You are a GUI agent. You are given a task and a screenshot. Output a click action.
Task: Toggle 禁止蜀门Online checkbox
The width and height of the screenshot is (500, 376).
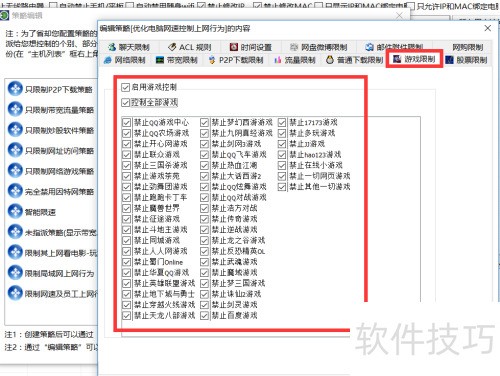pos(126,262)
